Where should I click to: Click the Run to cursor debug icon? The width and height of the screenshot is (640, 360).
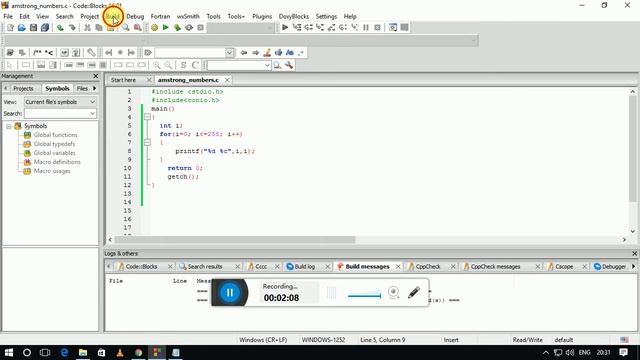297,27
